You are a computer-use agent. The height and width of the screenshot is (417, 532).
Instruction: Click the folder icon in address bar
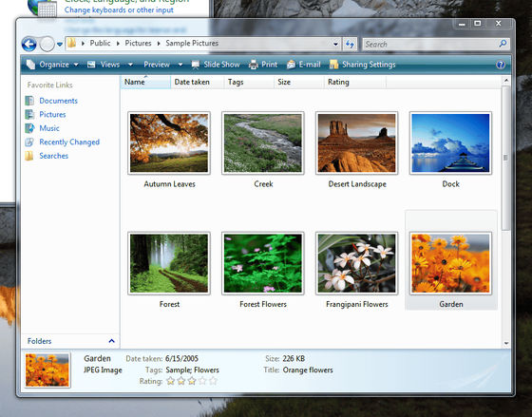[71, 43]
